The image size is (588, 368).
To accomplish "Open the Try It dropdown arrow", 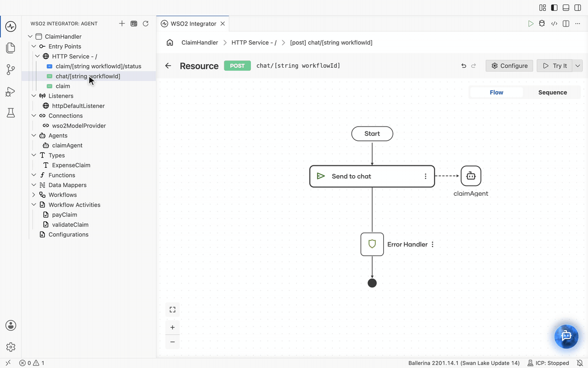I will pyautogui.click(x=577, y=66).
